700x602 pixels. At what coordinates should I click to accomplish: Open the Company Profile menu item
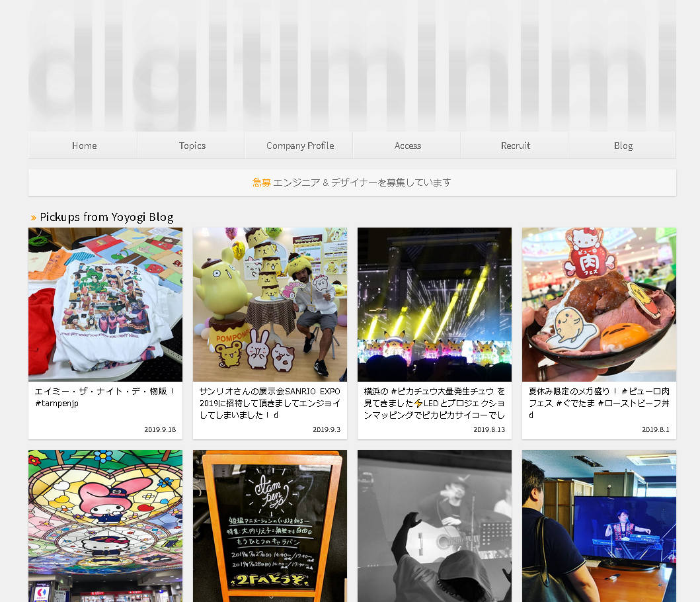coord(299,146)
